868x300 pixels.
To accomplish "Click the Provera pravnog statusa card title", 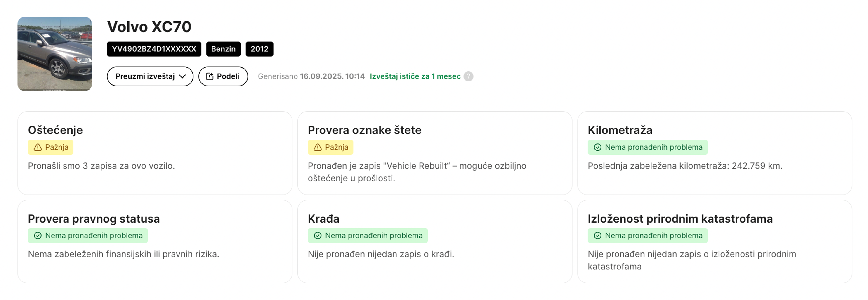I will coord(94,219).
